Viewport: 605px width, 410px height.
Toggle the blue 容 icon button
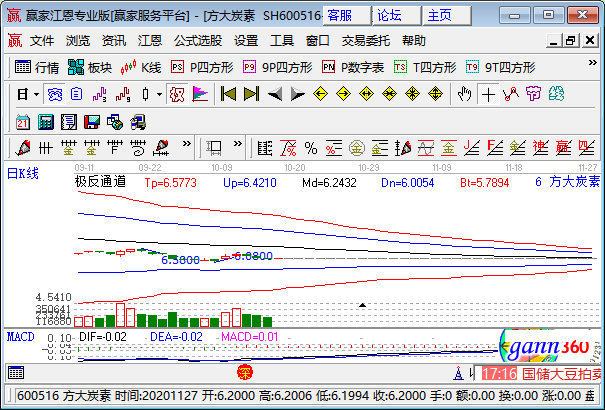pos(54,94)
